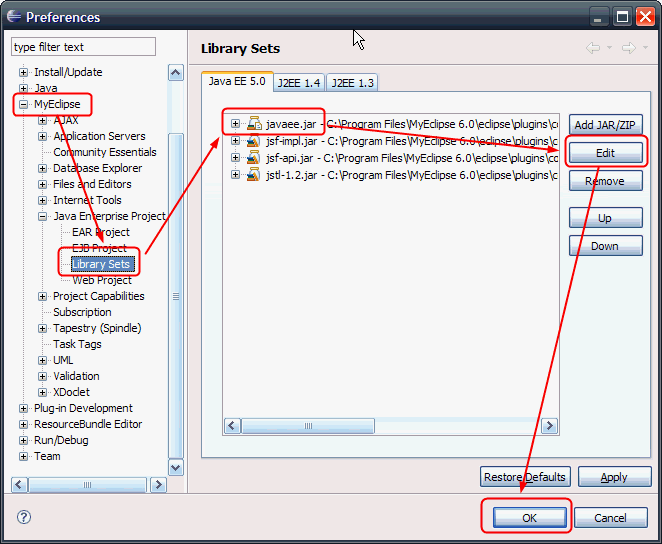The width and height of the screenshot is (662, 544).
Task: Expand the jsf-impl.jar entry
Action: [235, 141]
